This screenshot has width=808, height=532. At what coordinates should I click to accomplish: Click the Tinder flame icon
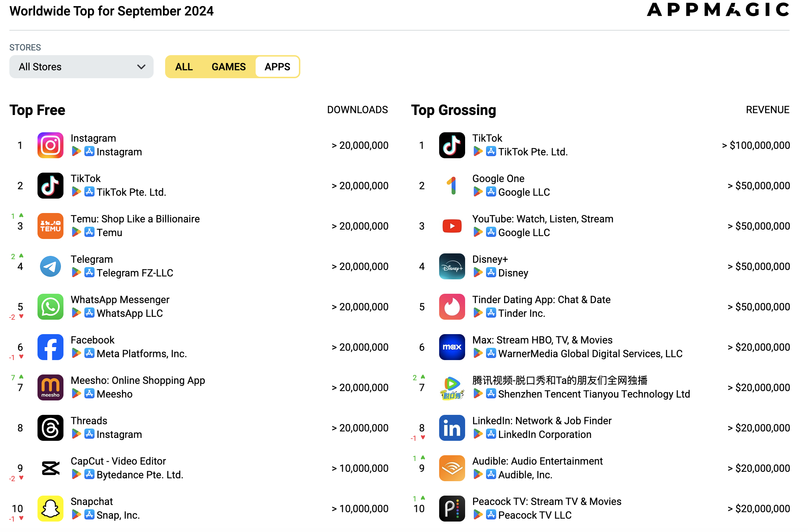coord(452,307)
